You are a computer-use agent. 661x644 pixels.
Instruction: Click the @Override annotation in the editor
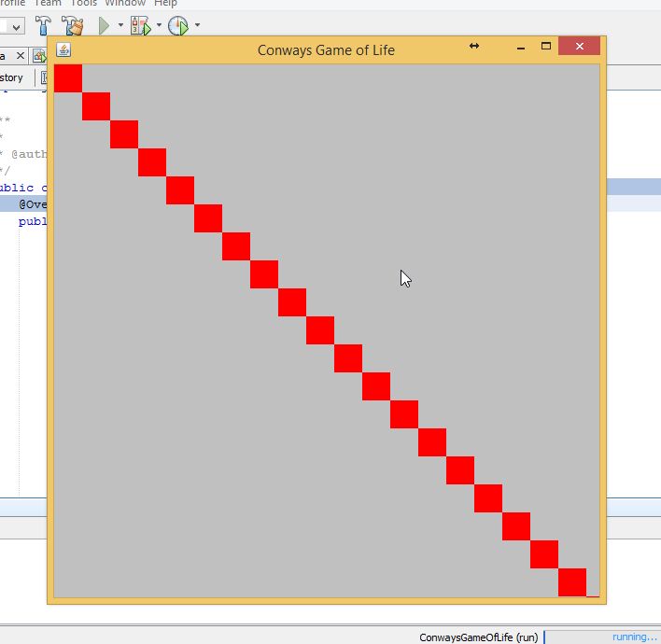click(33, 204)
